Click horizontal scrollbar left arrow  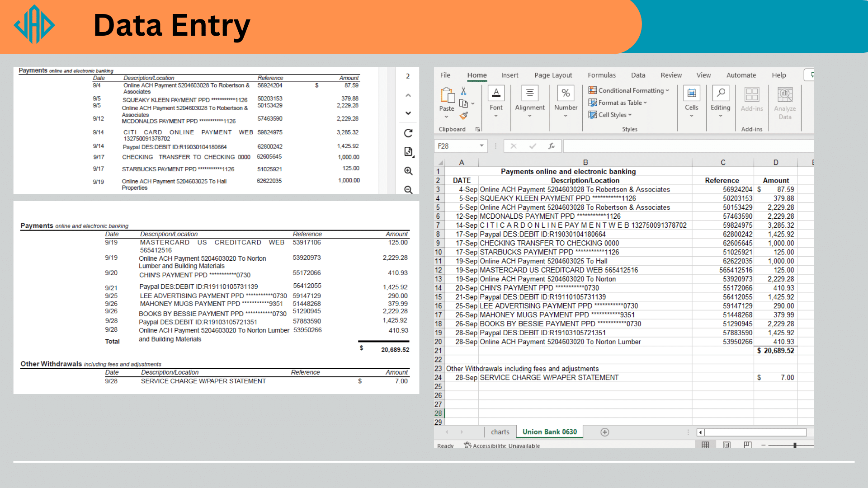coord(700,432)
